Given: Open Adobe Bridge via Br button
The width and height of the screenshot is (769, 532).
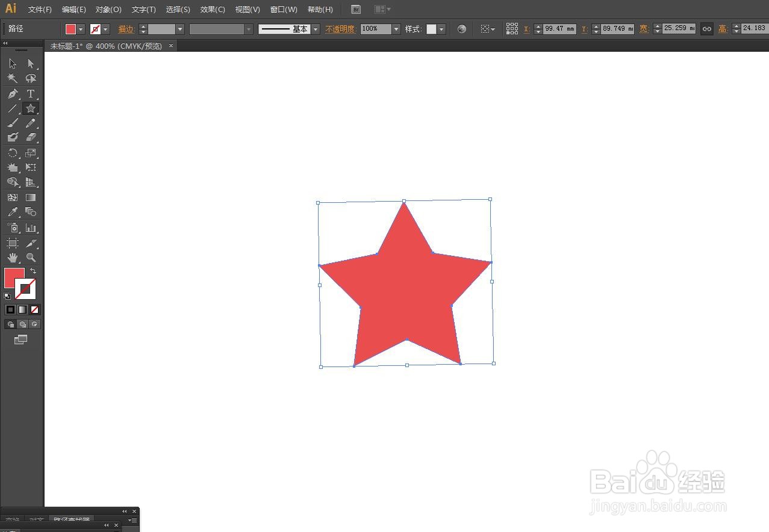Looking at the screenshot, I should click(x=356, y=10).
